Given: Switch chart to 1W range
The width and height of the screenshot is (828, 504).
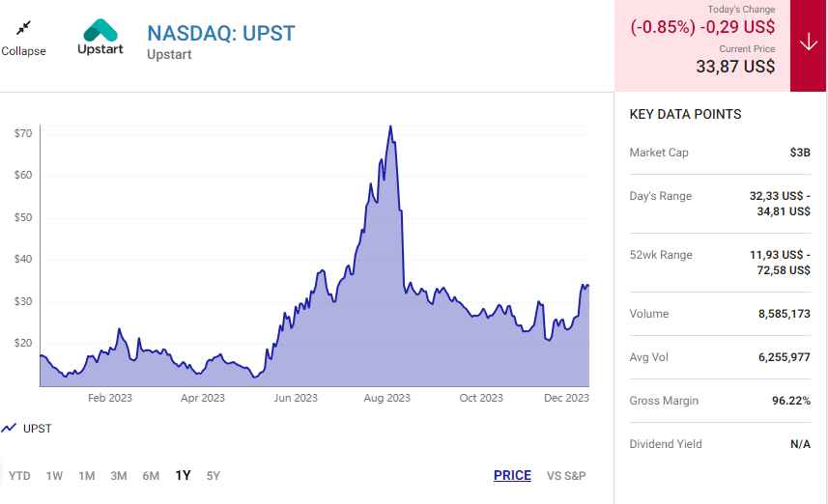Looking at the screenshot, I should coord(54,475).
